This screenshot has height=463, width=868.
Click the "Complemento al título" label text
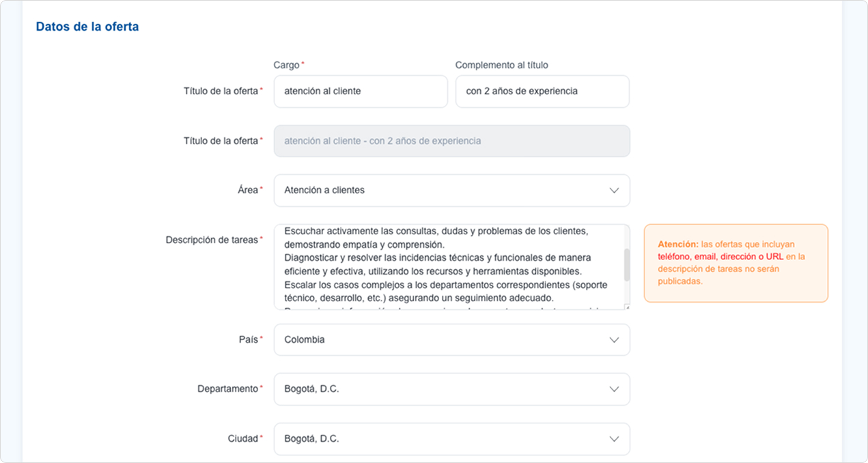click(501, 65)
